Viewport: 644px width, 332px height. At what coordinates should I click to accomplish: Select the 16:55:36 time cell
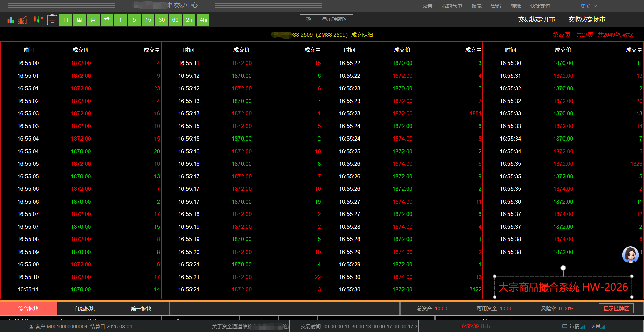click(x=511, y=202)
